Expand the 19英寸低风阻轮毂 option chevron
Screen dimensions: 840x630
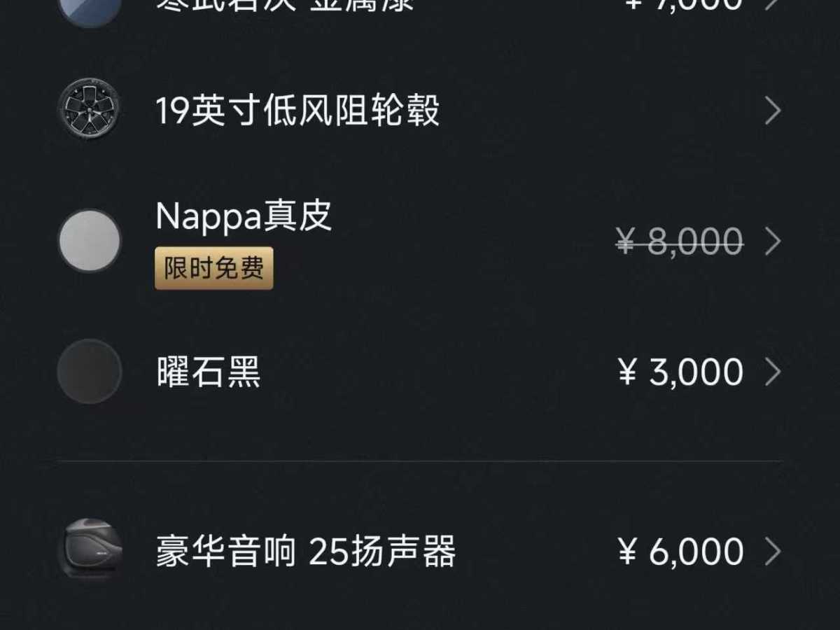(773, 111)
